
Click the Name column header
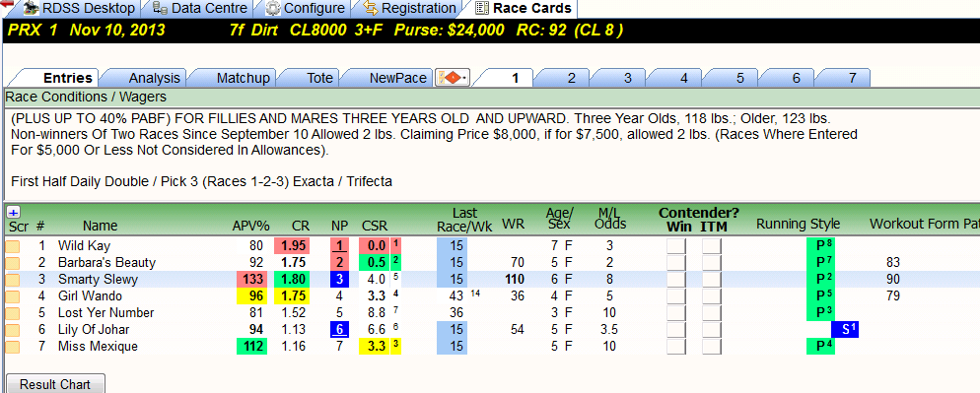(100, 226)
